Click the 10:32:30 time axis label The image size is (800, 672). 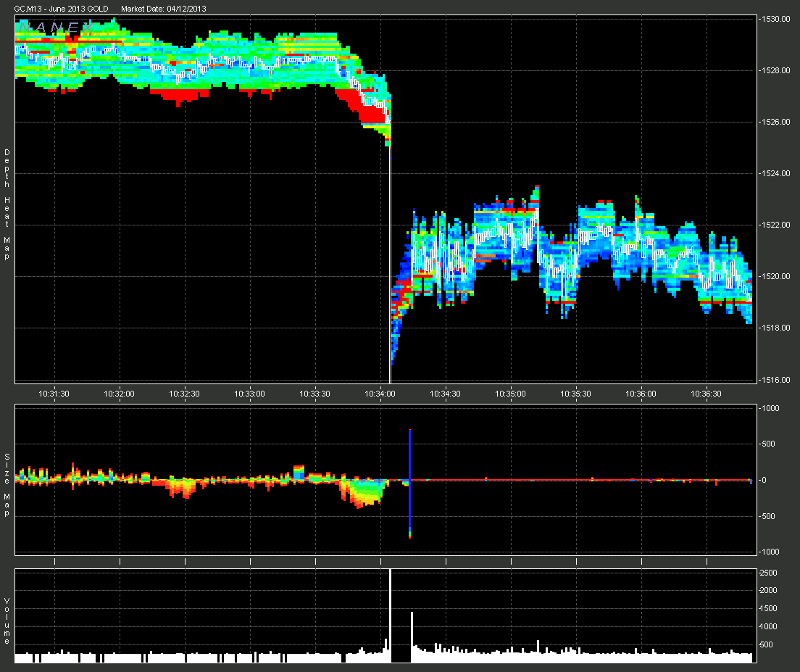185,394
